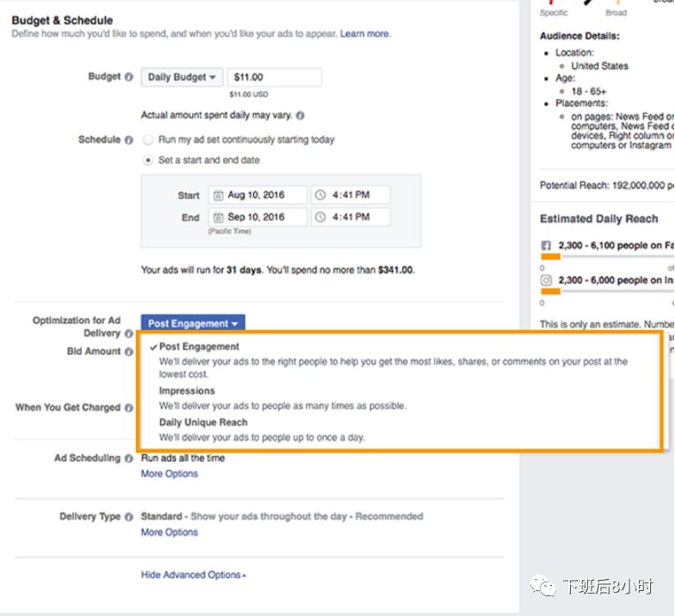Click the info icon next to Delivery Type
The height and width of the screenshot is (616, 675).
tap(129, 517)
